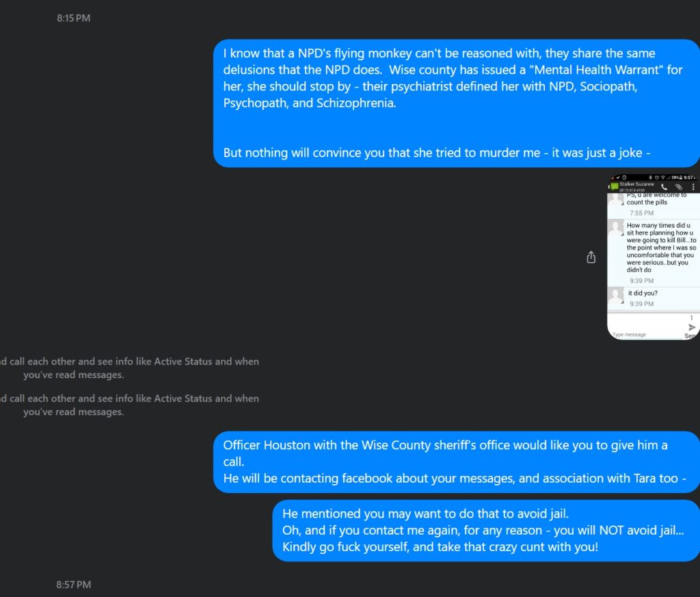
Task: Select the "He mentioned you may want" bubble
Action: (x=486, y=531)
